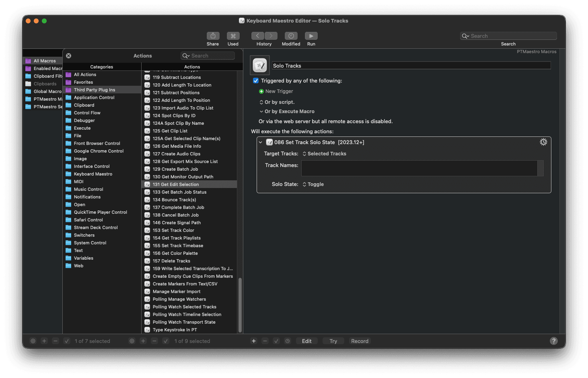Select the All Actions category
This screenshot has height=378, width=588.
[x=102, y=74]
